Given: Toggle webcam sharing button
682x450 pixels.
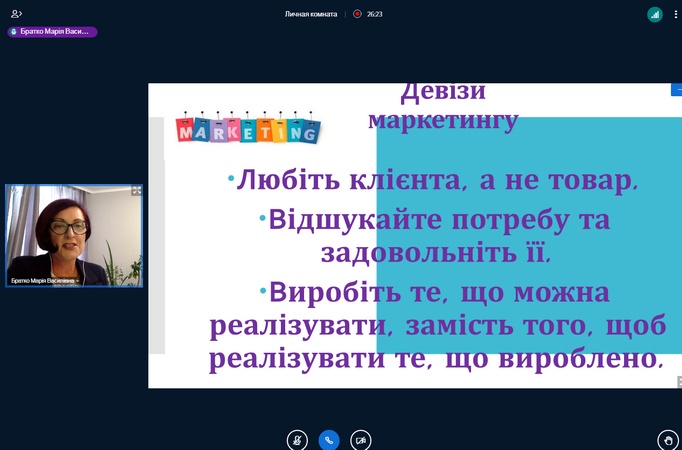Looking at the screenshot, I should tap(361, 439).
